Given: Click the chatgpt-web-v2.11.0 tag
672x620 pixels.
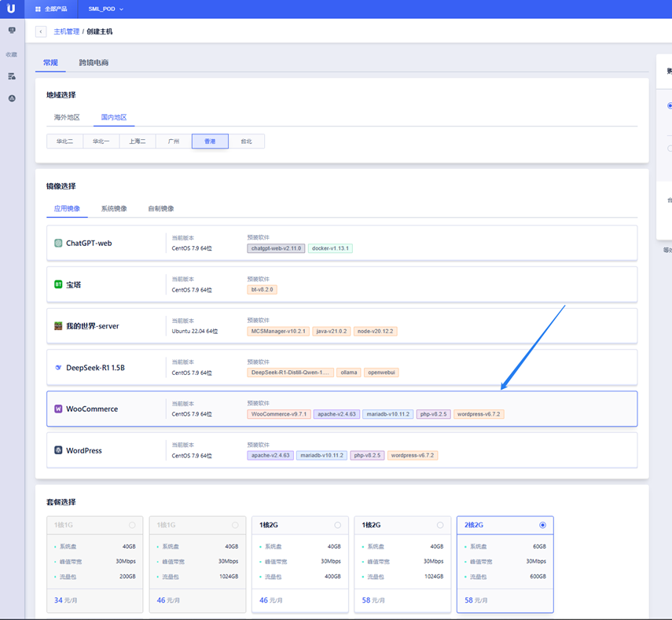Looking at the screenshot, I should coord(276,248).
